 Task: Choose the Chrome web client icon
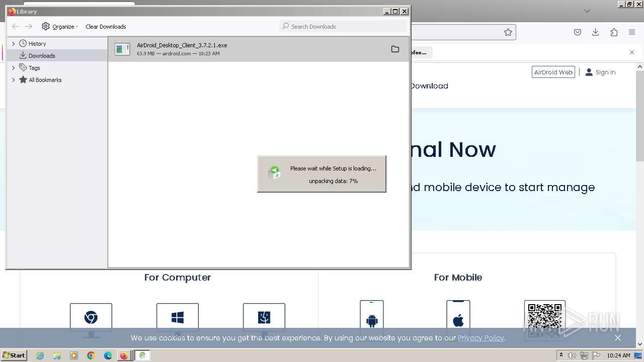91,320
